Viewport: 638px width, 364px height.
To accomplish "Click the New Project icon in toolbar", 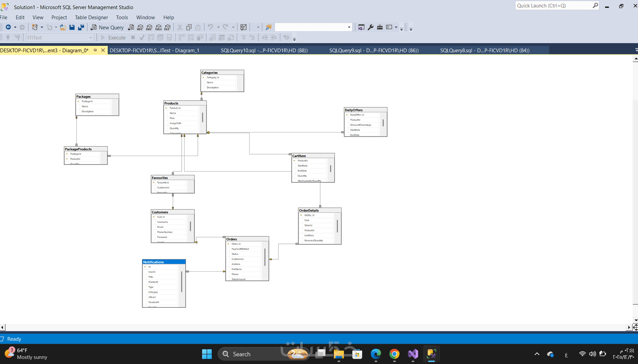I will pos(35,27).
